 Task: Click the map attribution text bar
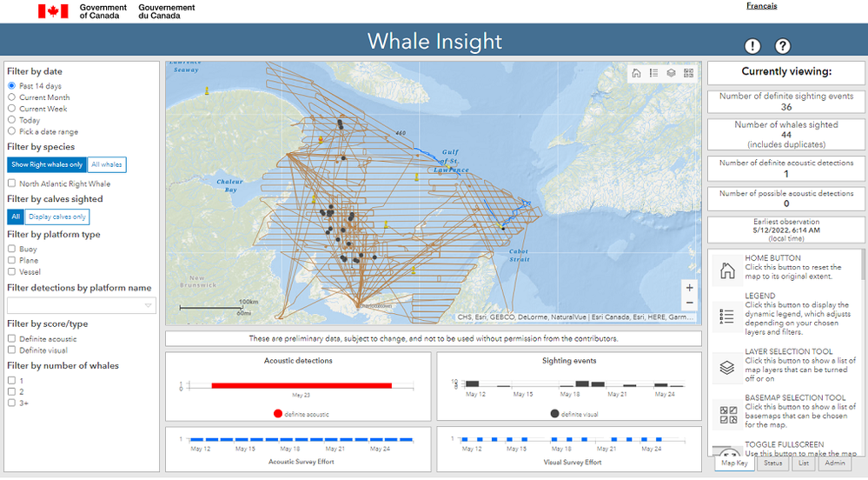575,317
